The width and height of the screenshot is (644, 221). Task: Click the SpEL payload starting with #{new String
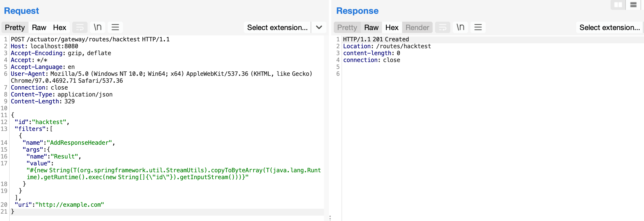[174, 174]
